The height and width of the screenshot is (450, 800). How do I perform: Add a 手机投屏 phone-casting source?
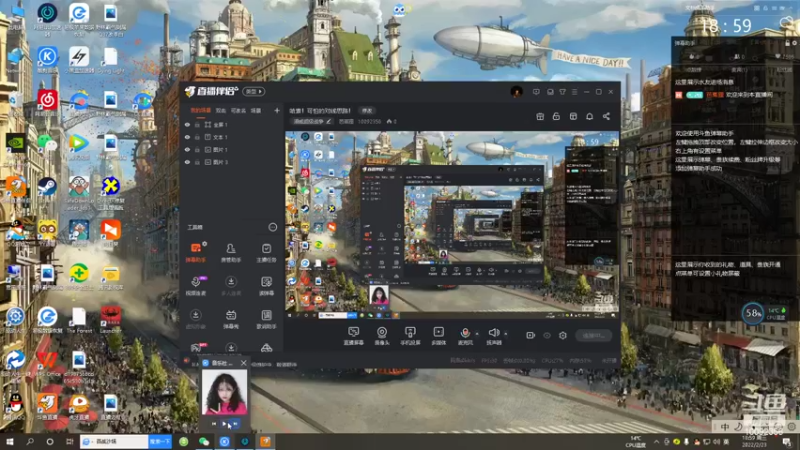[410, 336]
